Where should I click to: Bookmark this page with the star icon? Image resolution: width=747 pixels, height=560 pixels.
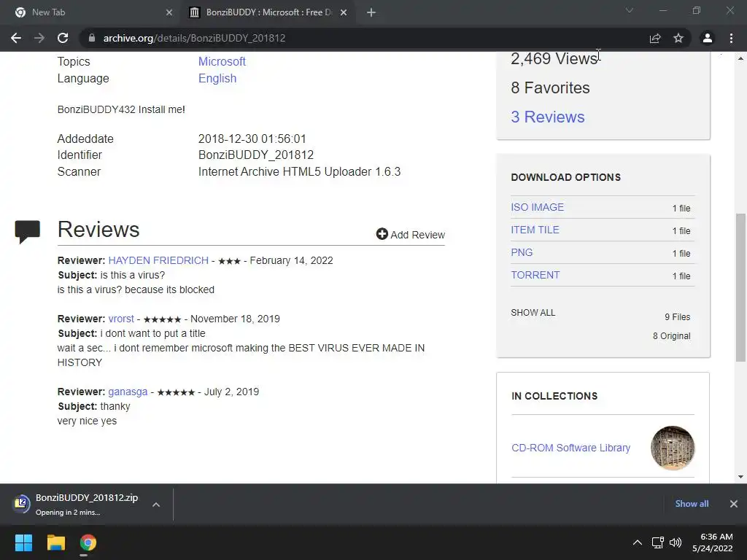pyautogui.click(x=678, y=38)
